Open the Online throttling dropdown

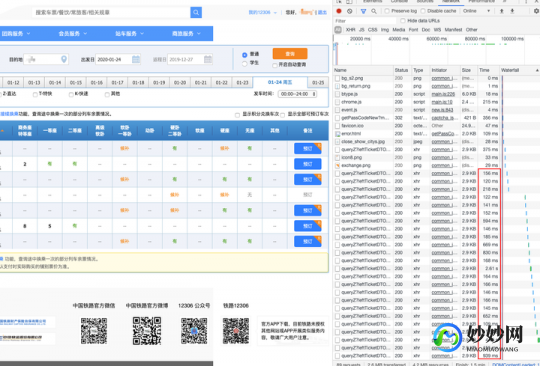tap(476, 11)
